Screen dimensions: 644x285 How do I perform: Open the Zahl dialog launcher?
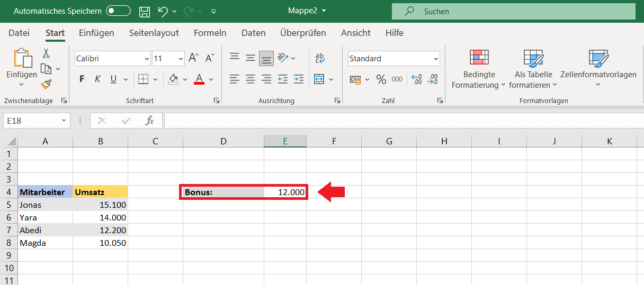pyautogui.click(x=440, y=100)
